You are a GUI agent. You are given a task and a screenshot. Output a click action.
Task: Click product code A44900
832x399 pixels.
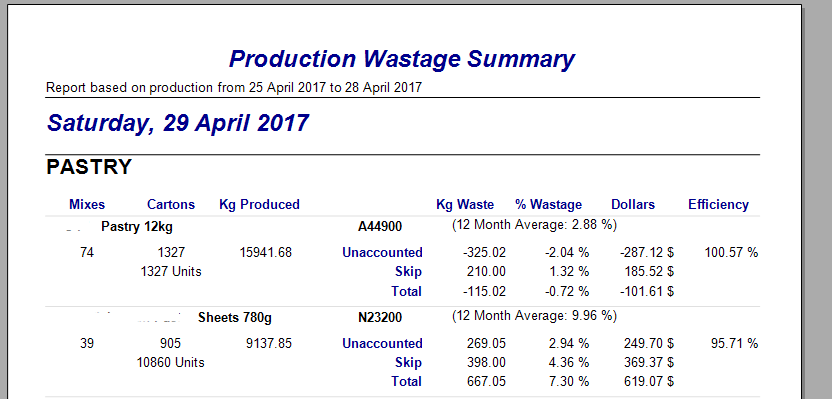380,227
